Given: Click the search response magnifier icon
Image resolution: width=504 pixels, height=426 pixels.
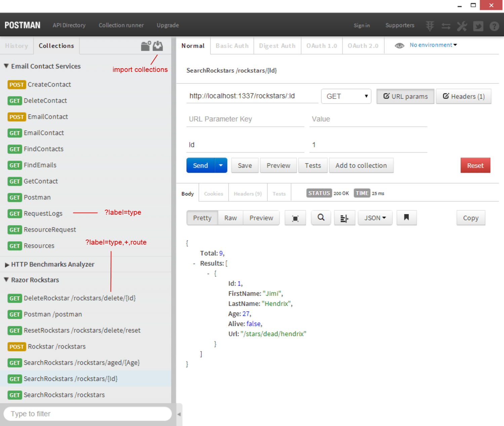Looking at the screenshot, I should click(321, 218).
